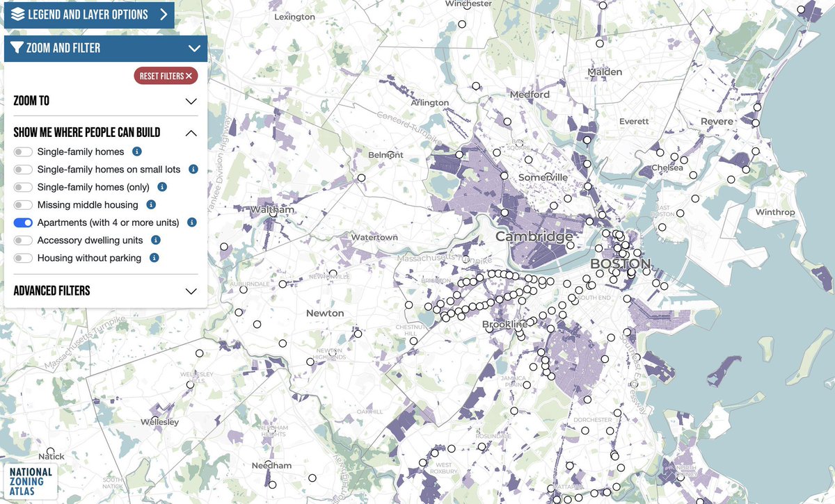
Task: Open info icon for Missing middle housing
Action: pyautogui.click(x=151, y=204)
